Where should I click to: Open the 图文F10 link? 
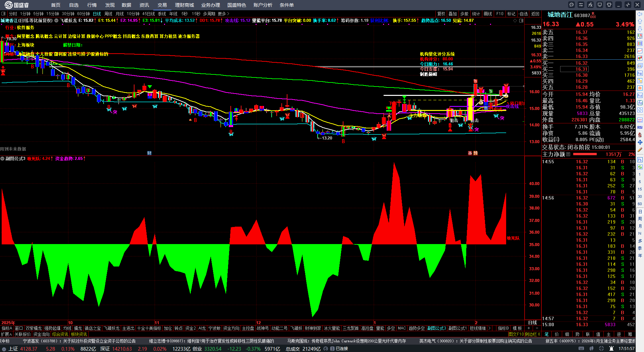click(x=516, y=334)
